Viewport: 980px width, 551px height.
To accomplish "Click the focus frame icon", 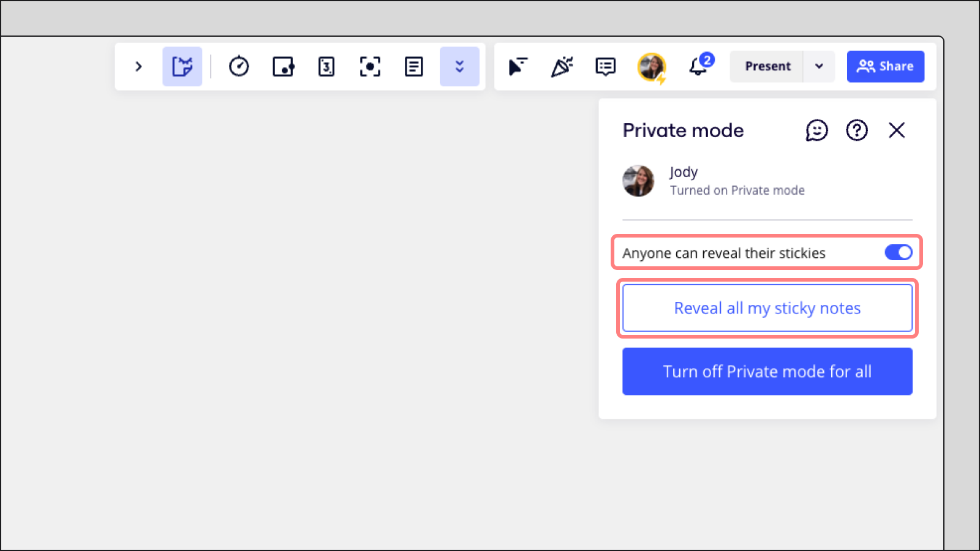I will [370, 66].
